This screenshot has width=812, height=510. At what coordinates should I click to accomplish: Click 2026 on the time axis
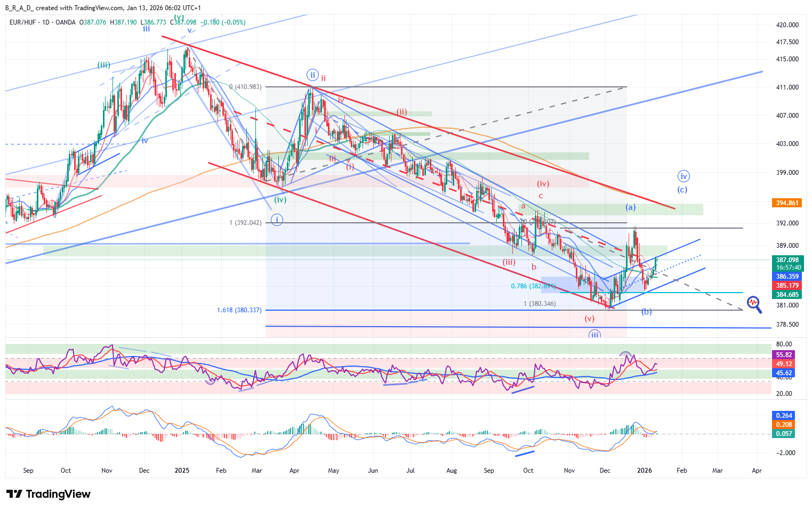645,471
